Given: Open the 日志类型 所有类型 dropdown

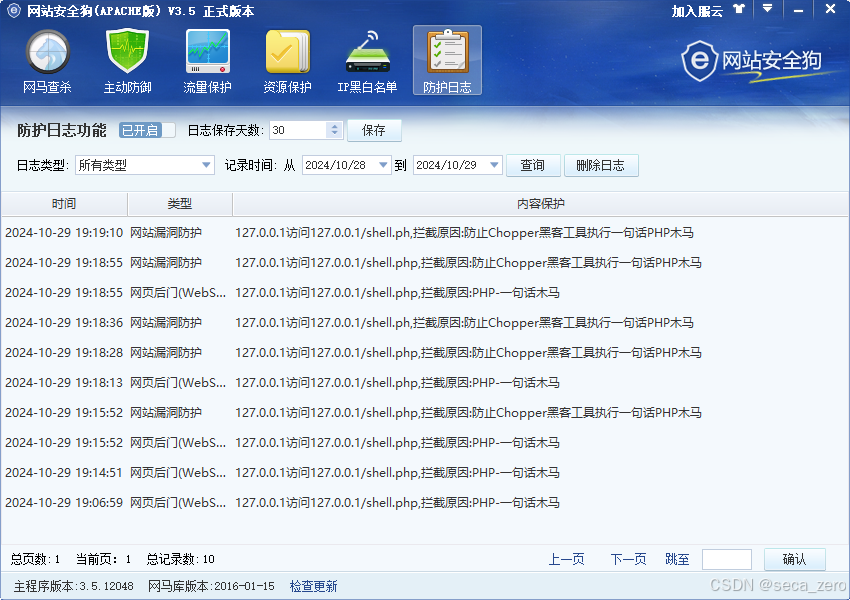Looking at the screenshot, I should [145, 165].
